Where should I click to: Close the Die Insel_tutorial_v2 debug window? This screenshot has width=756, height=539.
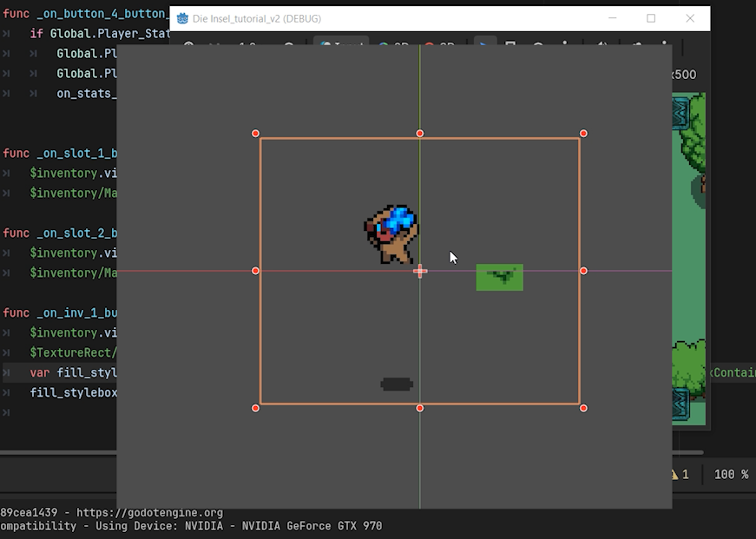coord(690,18)
